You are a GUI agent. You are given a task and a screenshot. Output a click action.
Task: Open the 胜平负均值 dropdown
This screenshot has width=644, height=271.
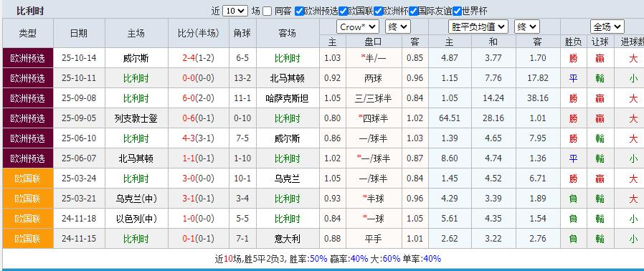click(x=478, y=27)
